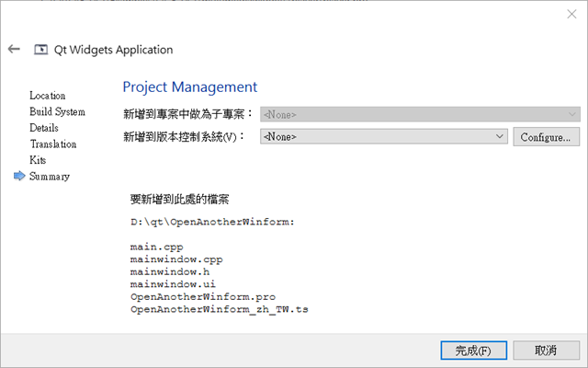Click the Qt Widgets Application wizard icon
588x368 pixels.
pos(40,49)
